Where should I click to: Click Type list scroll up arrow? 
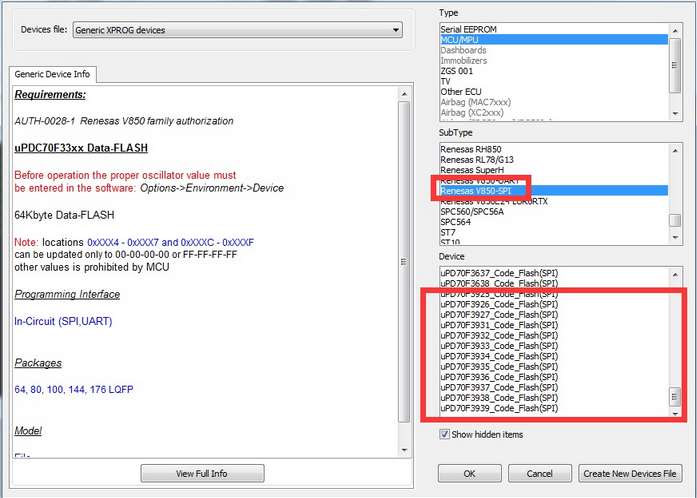[x=675, y=30]
